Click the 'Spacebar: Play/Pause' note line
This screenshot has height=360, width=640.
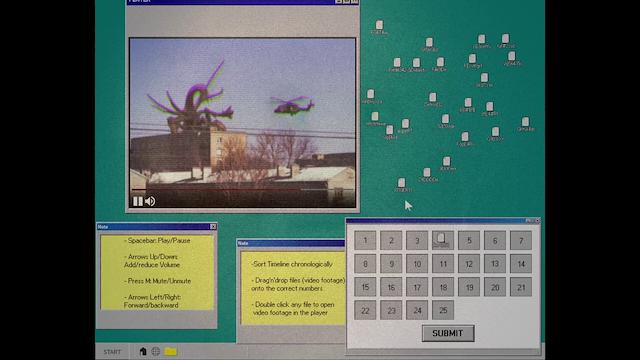pos(157,240)
